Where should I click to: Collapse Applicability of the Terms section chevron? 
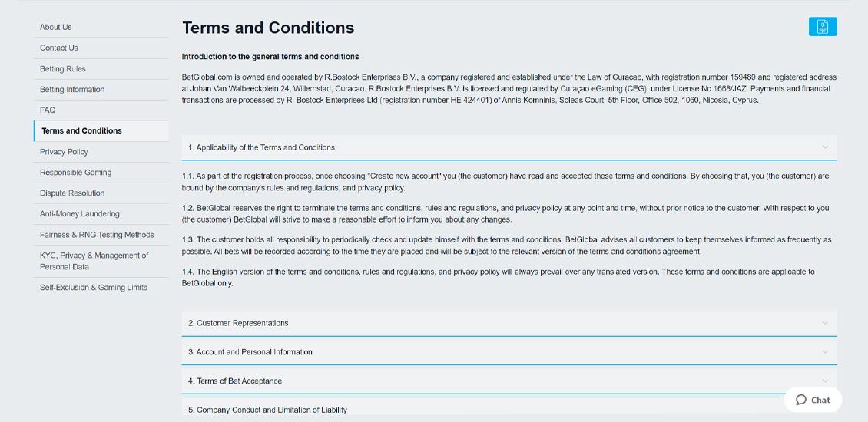click(825, 147)
